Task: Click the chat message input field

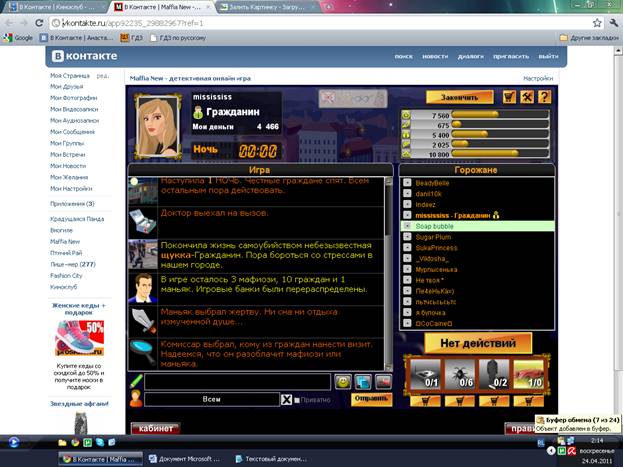Action: [x=237, y=382]
